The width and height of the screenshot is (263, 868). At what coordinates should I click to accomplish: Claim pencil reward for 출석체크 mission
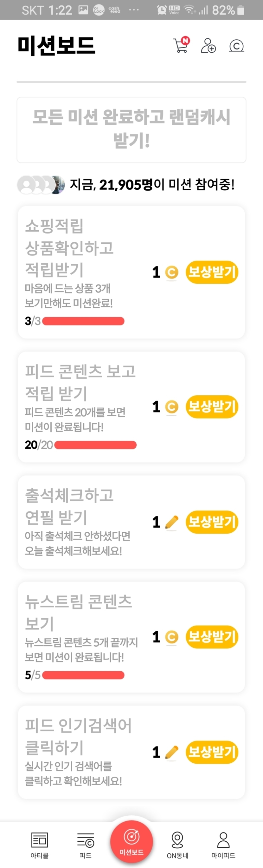(212, 522)
